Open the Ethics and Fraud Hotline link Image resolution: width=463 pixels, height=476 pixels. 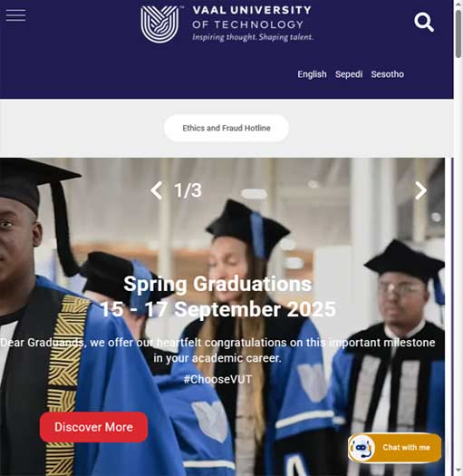pos(227,128)
